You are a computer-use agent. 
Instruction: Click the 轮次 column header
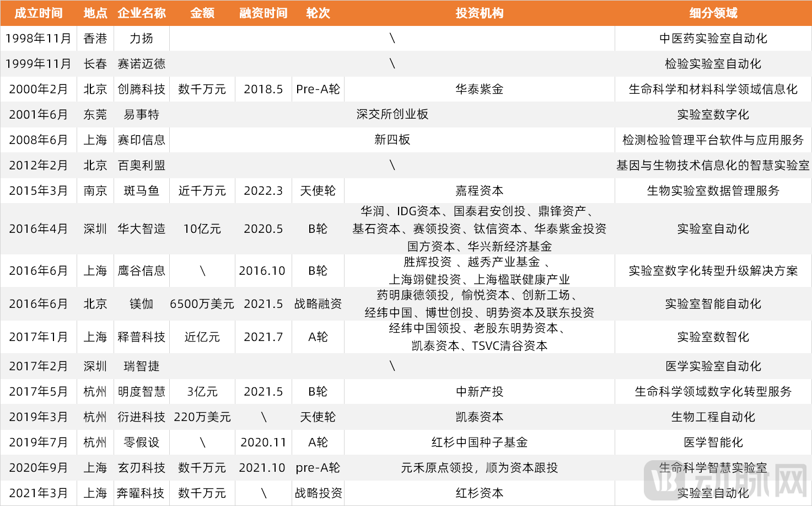(318, 13)
